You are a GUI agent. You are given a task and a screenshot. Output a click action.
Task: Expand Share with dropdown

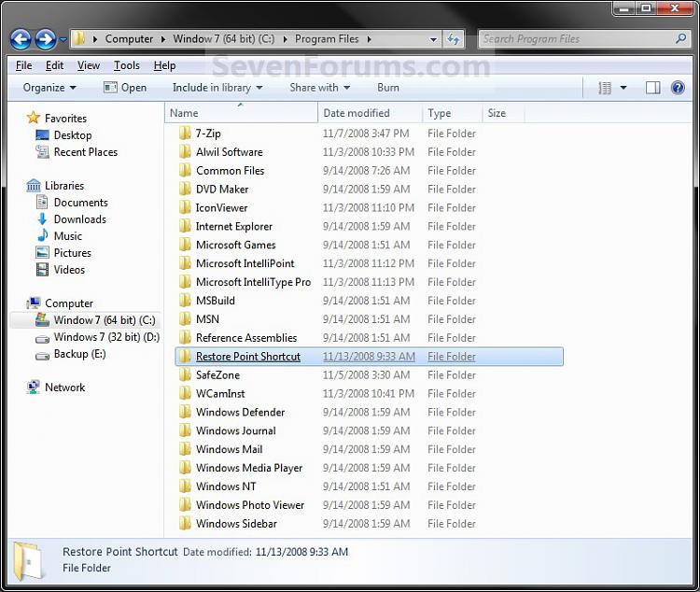click(x=319, y=88)
